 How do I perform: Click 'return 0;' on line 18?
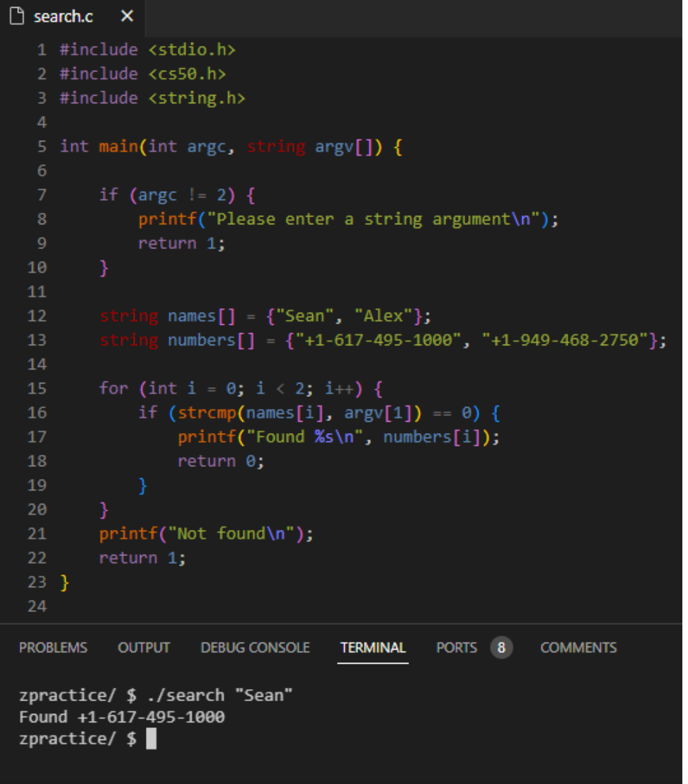(221, 461)
